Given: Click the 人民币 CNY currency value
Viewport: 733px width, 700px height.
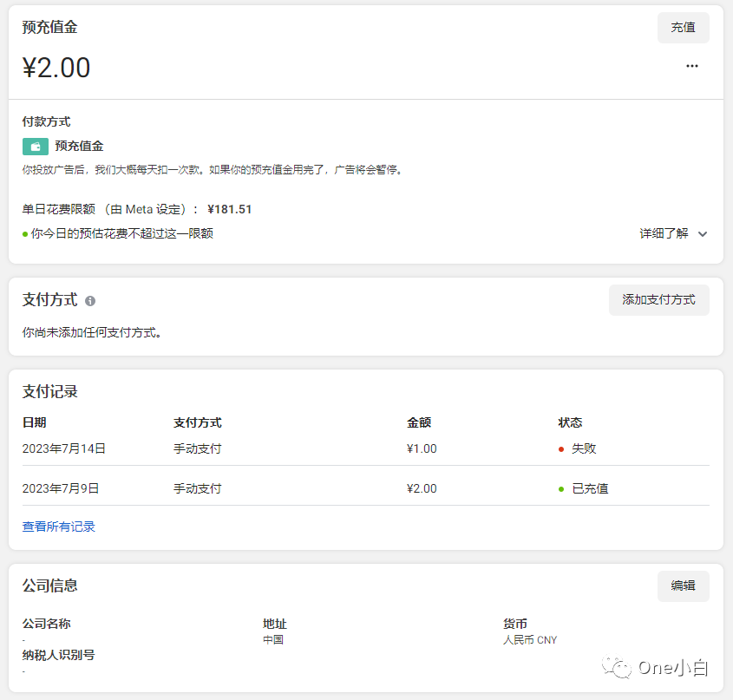Looking at the screenshot, I should [x=530, y=639].
